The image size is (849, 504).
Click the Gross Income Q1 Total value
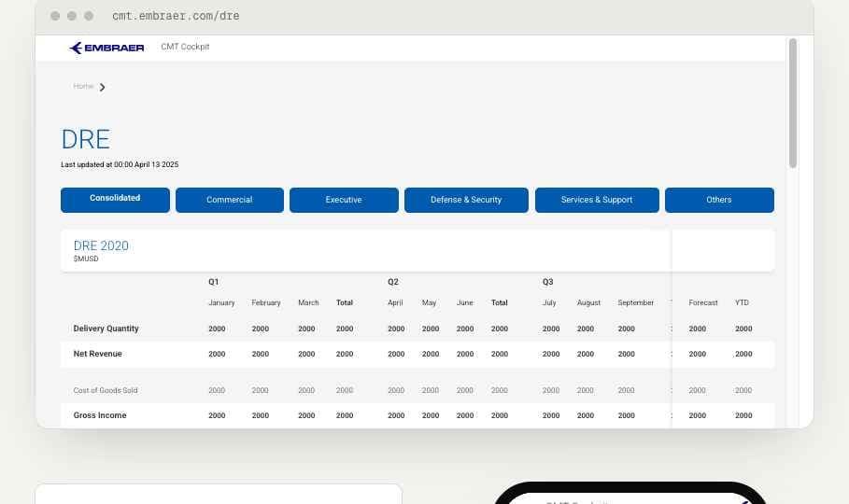[345, 415]
